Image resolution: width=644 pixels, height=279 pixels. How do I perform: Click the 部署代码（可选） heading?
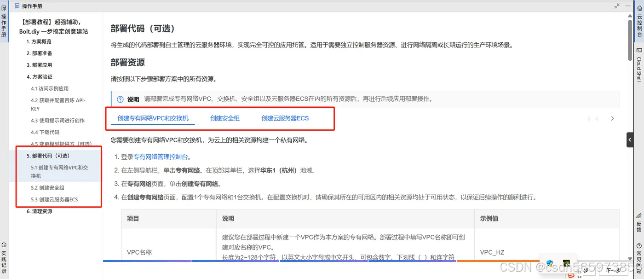click(143, 29)
